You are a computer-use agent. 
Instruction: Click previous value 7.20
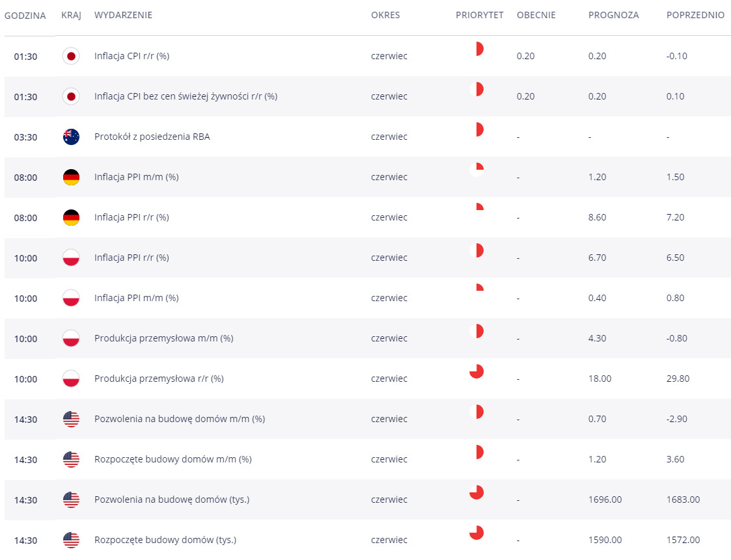point(676,218)
